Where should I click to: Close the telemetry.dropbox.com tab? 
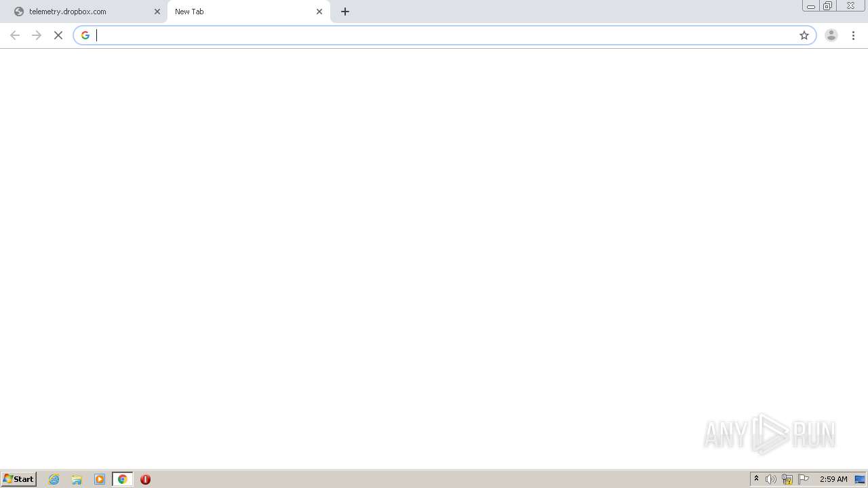pyautogui.click(x=157, y=12)
